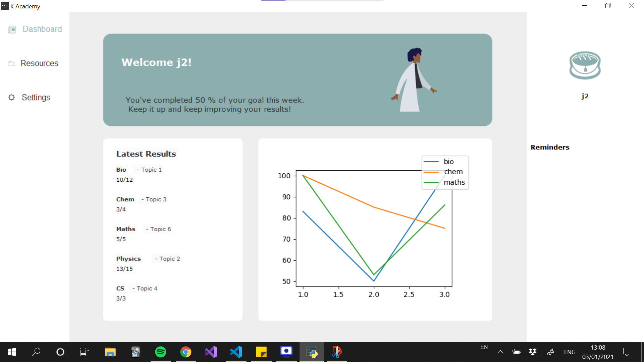Click the Settings gear icon
644x362 pixels.
pyautogui.click(x=12, y=98)
